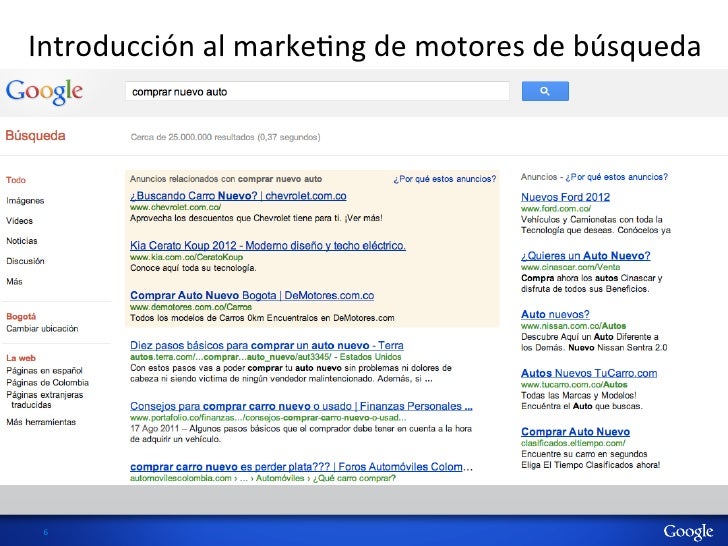Click the Google logo at top left

click(45, 91)
